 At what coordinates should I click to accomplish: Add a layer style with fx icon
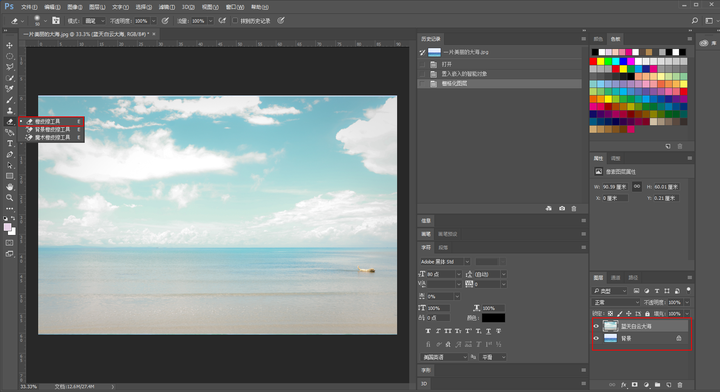click(x=624, y=385)
